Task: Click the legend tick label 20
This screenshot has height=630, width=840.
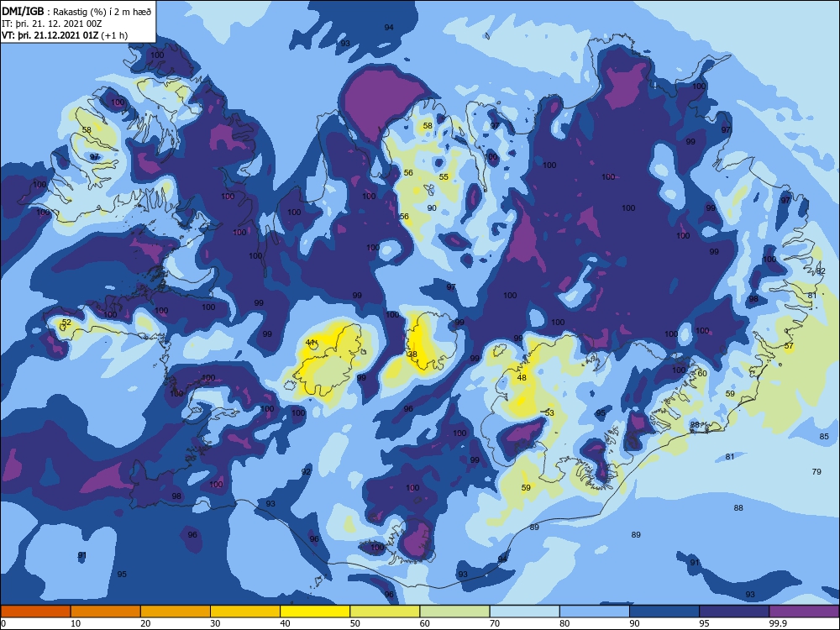Action: (x=145, y=623)
